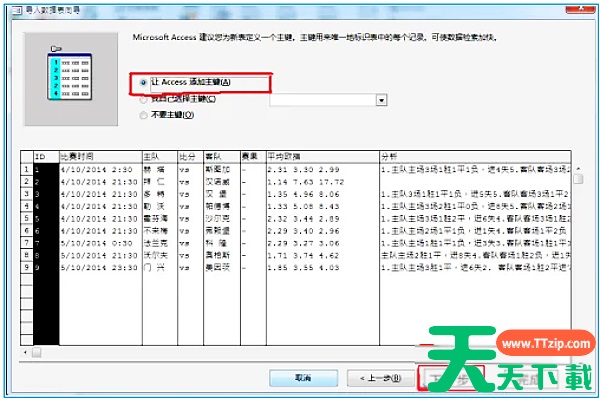Click the ID column header
This screenshot has width=600, height=399.
click(x=46, y=156)
